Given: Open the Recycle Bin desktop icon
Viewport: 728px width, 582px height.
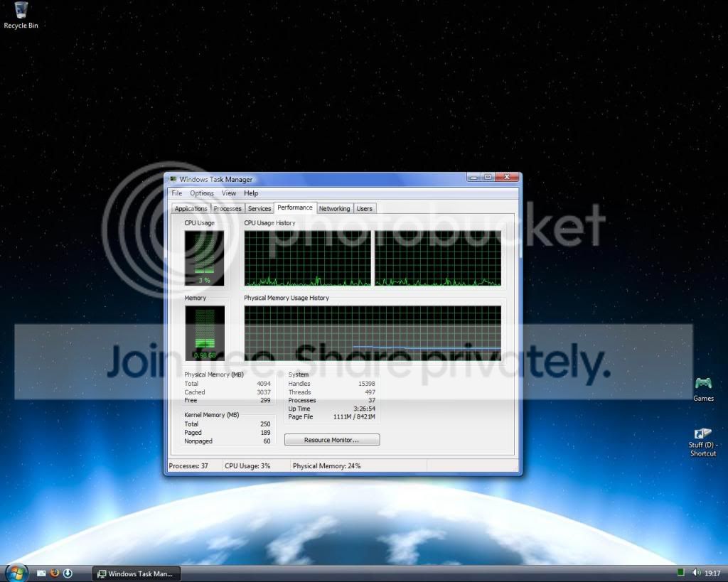Looking at the screenshot, I should (x=21, y=15).
